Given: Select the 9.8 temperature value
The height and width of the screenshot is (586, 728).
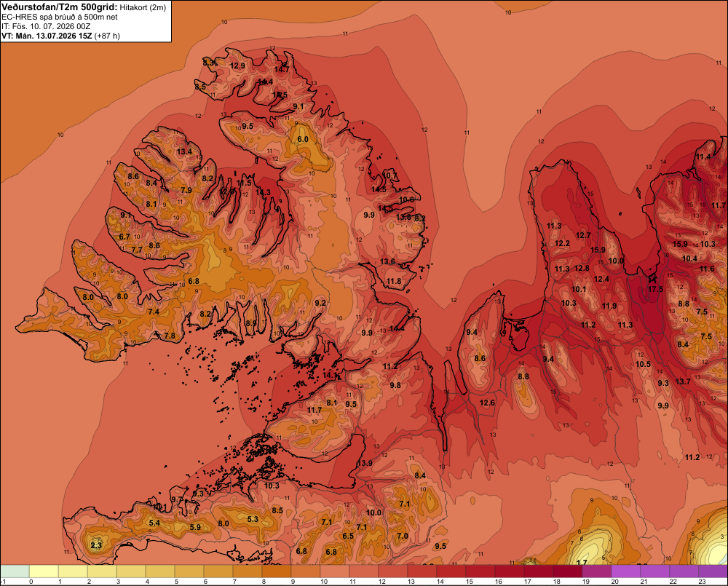Looking at the screenshot, I should tap(395, 385).
